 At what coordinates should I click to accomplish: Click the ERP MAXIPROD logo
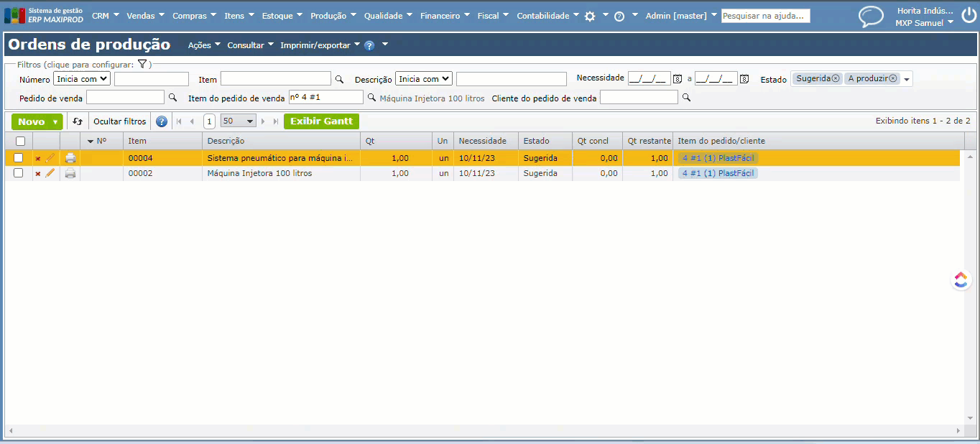point(44,15)
